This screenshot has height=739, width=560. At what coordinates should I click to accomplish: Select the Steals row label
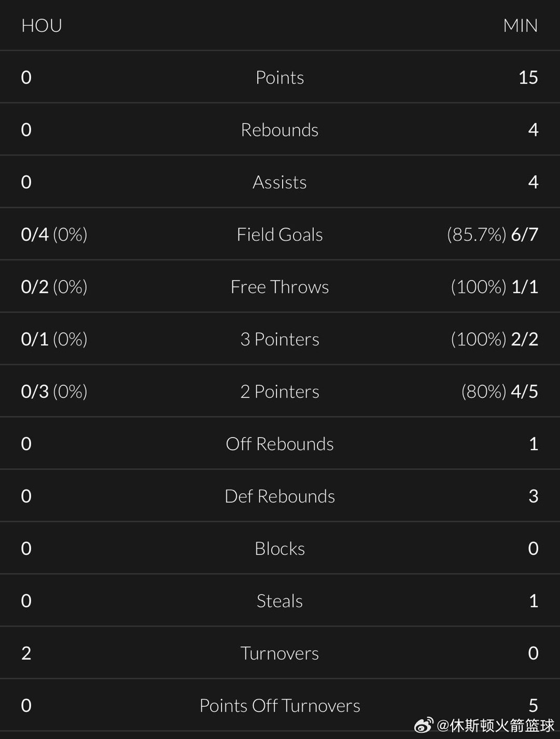279,601
